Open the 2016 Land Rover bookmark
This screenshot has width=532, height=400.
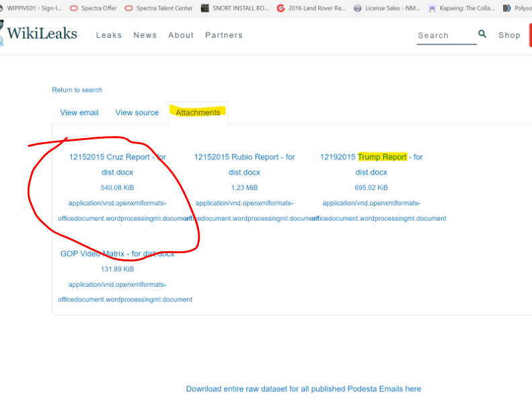[x=311, y=8]
